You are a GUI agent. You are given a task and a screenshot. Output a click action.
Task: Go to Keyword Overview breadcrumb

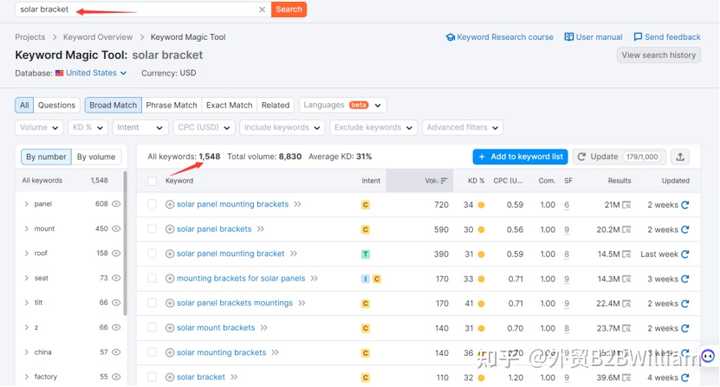tap(98, 37)
